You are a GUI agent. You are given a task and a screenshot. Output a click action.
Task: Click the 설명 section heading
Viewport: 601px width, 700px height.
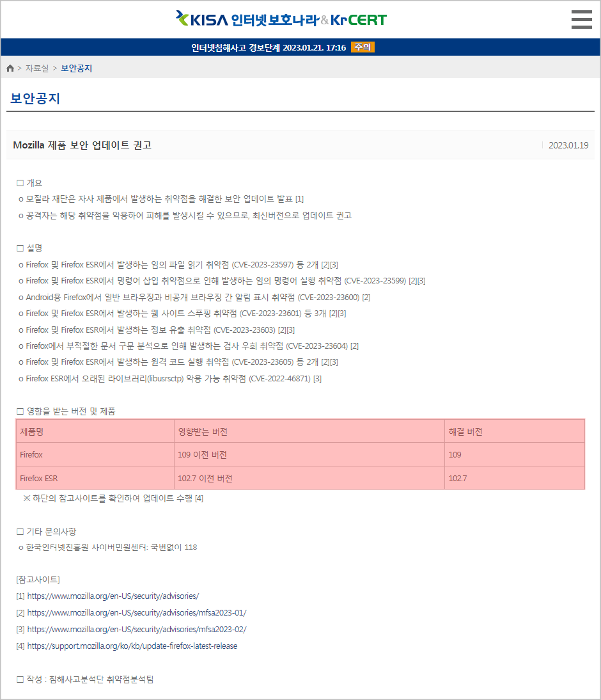(29, 248)
